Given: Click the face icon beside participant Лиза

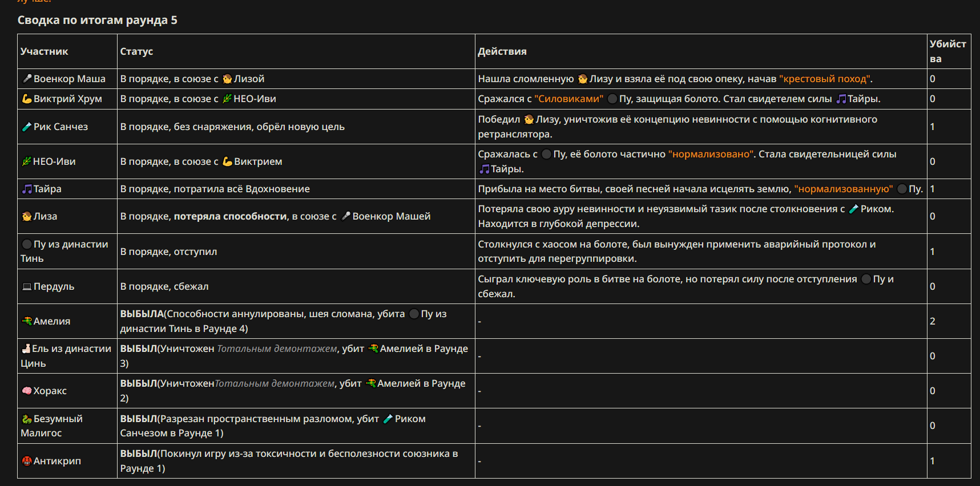Looking at the screenshot, I should click(x=27, y=216).
